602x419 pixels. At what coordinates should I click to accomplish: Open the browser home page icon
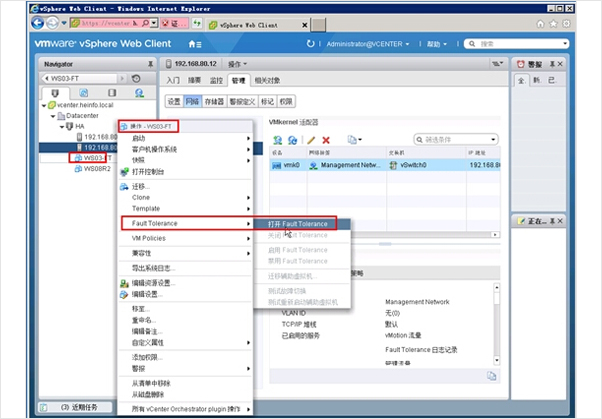coord(540,24)
